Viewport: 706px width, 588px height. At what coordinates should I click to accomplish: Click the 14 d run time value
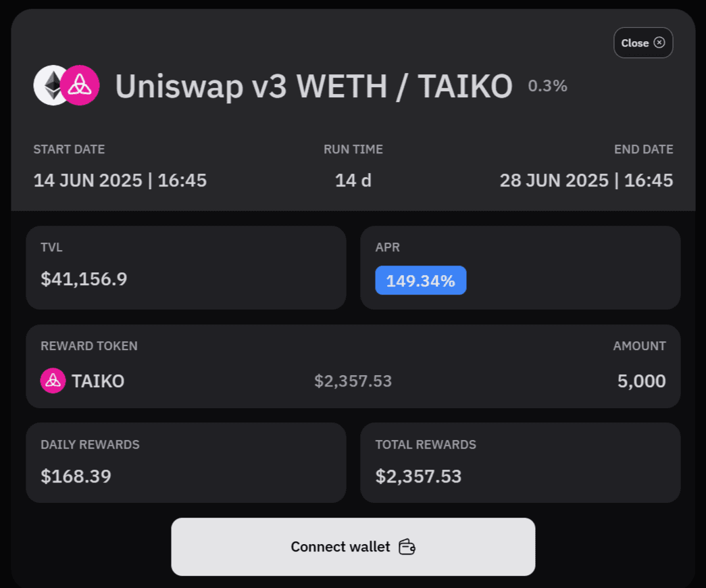353,180
